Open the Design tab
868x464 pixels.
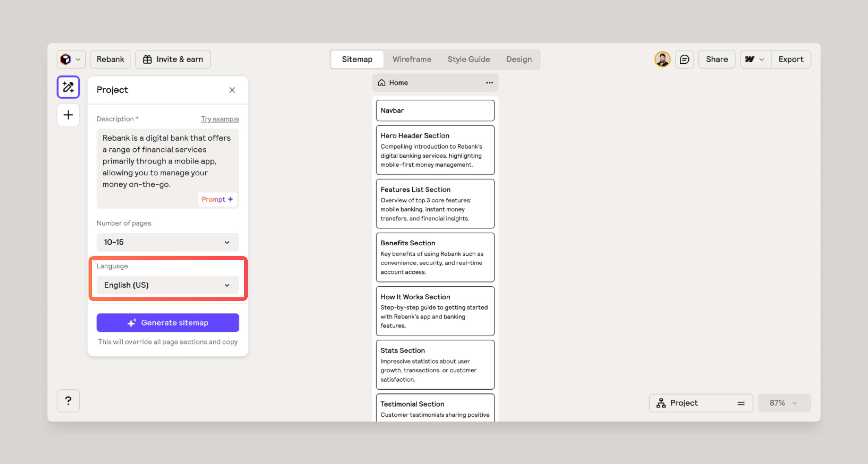coord(518,59)
